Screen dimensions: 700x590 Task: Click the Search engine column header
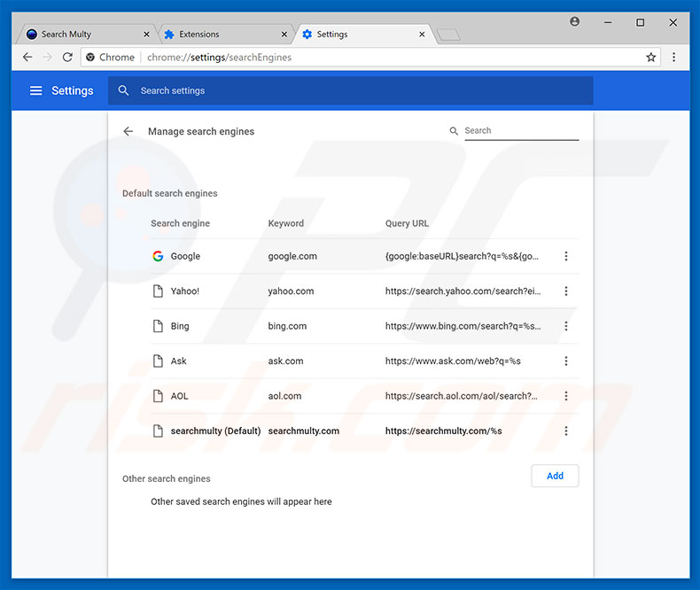coord(180,223)
